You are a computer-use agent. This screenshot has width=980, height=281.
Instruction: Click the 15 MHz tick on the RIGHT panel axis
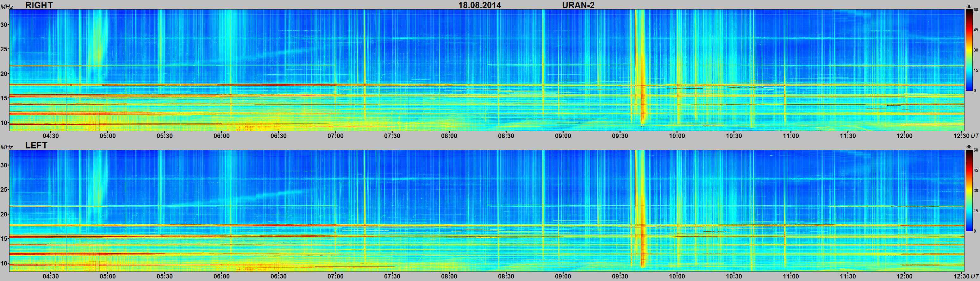tap(4, 98)
